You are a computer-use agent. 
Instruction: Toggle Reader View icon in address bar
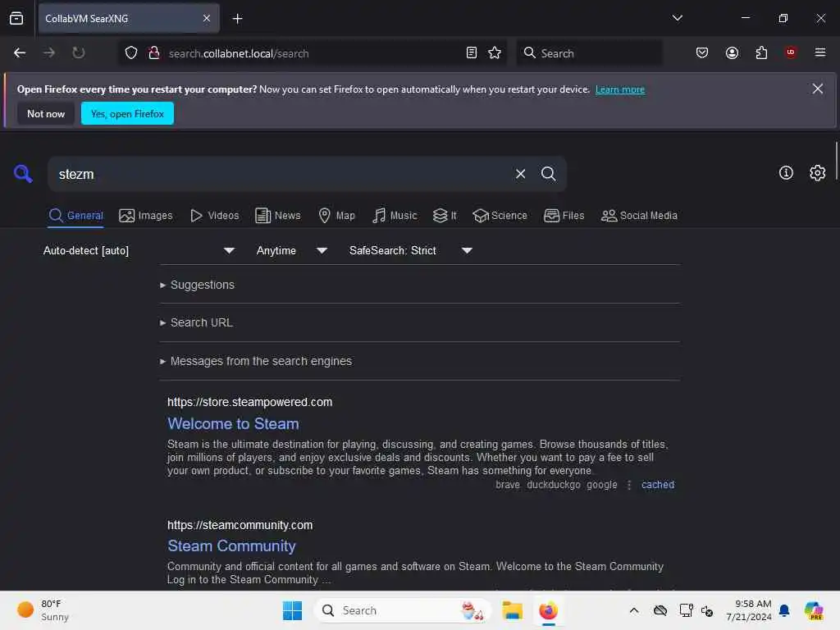click(472, 53)
